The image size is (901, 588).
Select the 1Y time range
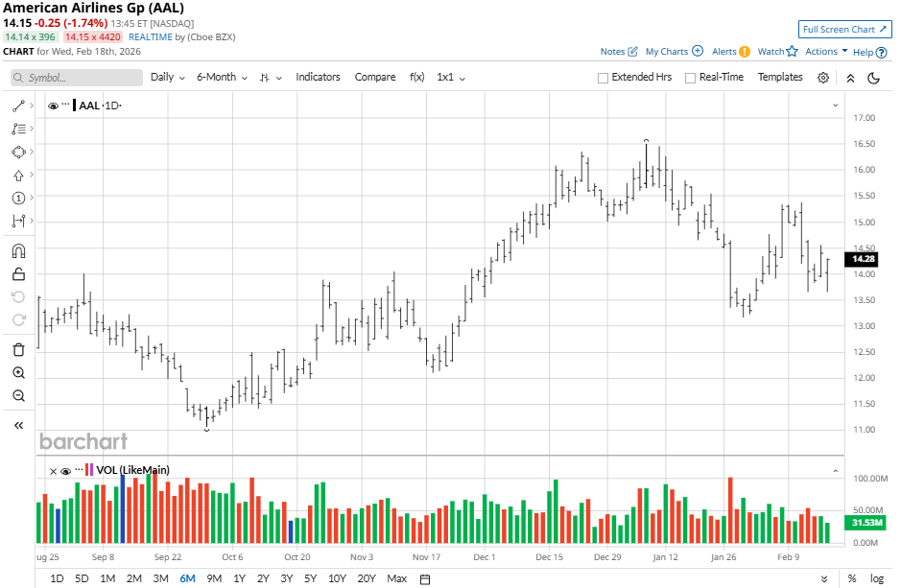click(239, 578)
